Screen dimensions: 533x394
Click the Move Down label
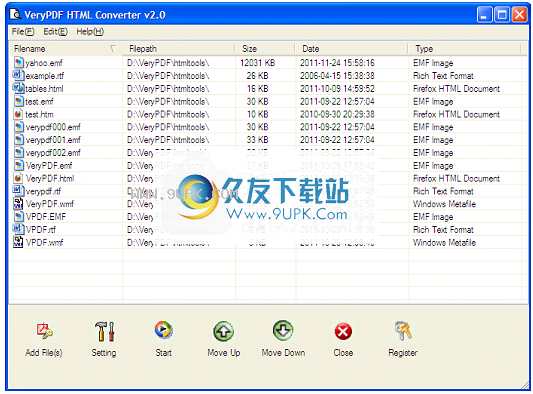click(283, 353)
